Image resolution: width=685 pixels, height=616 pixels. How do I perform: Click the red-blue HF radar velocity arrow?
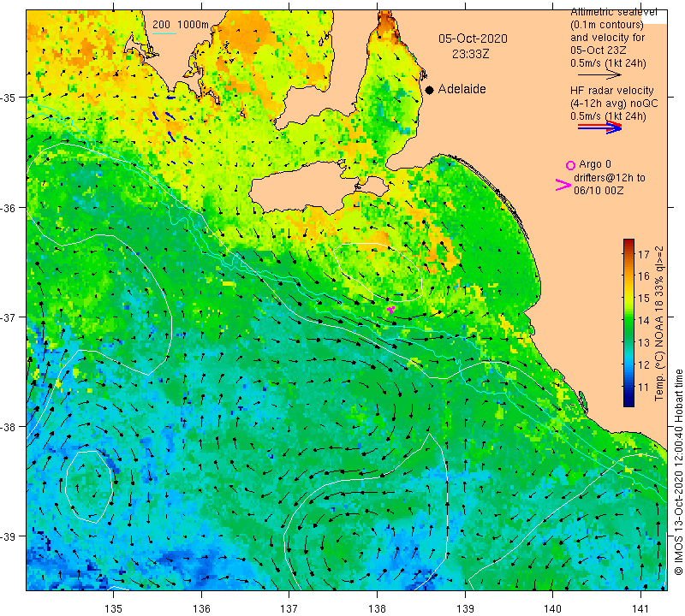[x=600, y=127]
